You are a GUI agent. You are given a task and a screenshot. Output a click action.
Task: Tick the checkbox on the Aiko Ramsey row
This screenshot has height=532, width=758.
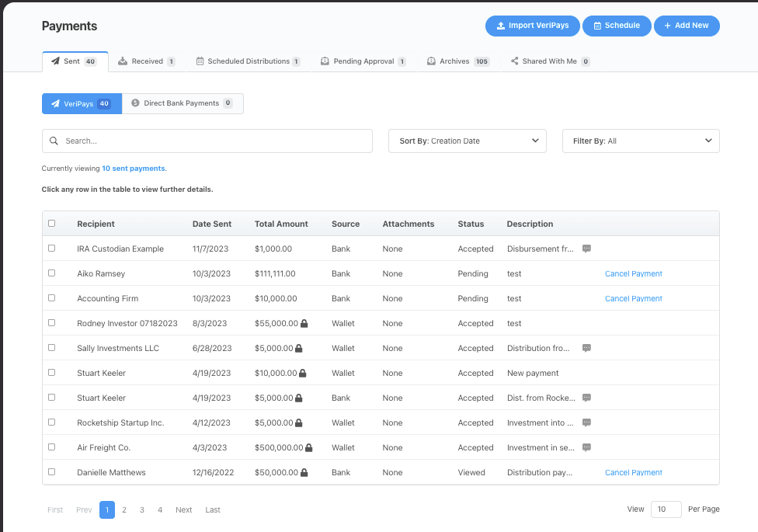pos(51,273)
